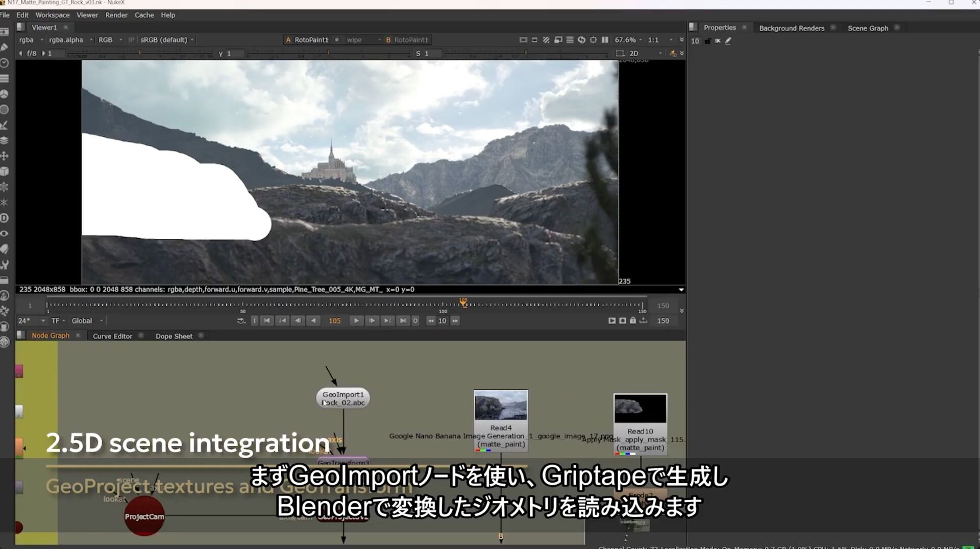Open the Edit menu
Viewport: 980px width, 549px height.
(x=22, y=15)
